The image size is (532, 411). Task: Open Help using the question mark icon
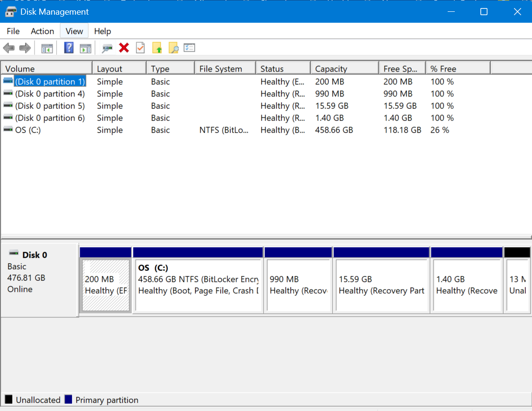[x=69, y=47]
